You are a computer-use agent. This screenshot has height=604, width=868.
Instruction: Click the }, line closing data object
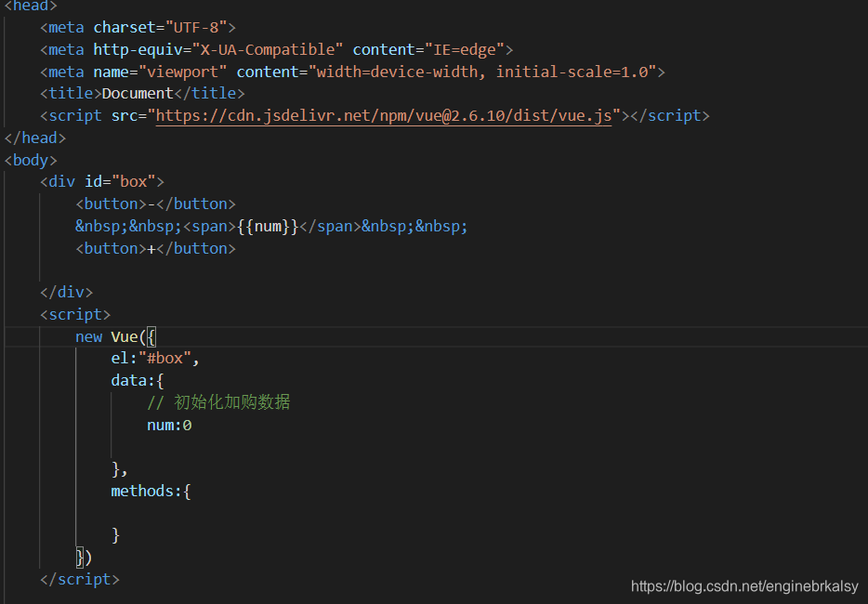[120, 469]
